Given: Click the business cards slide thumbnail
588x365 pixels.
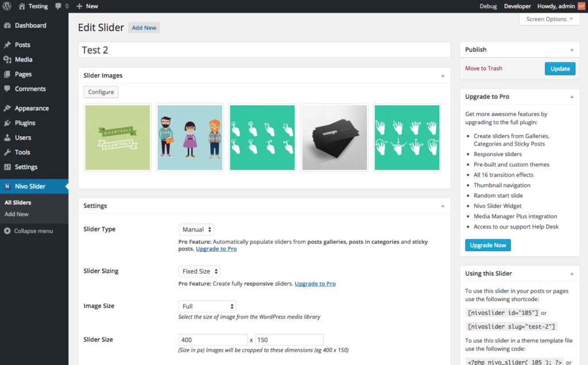Looking at the screenshot, I should [x=334, y=137].
